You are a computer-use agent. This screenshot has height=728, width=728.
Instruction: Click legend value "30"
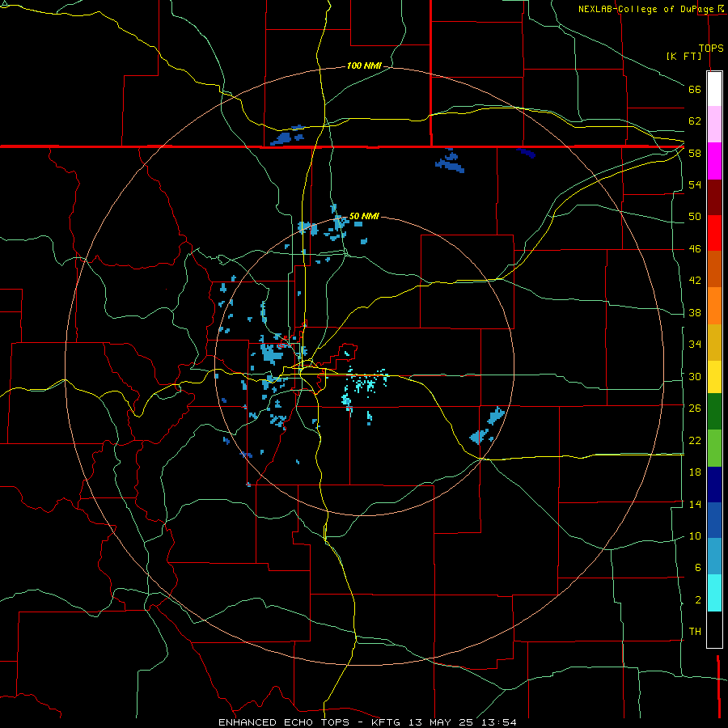coord(695,376)
